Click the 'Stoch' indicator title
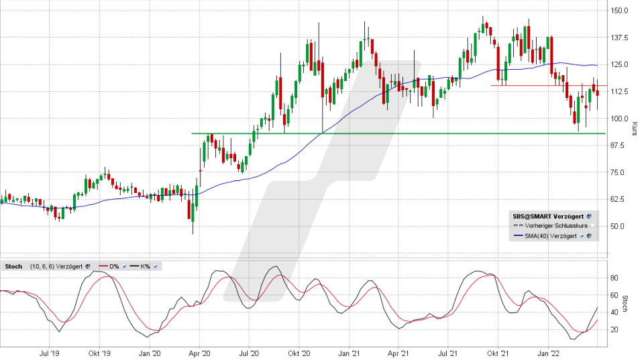644x362 pixels. 13,266
